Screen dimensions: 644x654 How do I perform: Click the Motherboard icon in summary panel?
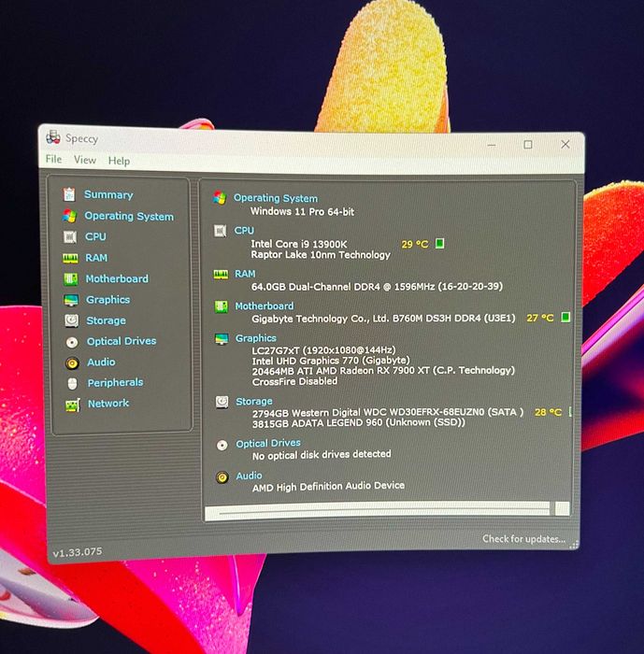click(x=221, y=306)
